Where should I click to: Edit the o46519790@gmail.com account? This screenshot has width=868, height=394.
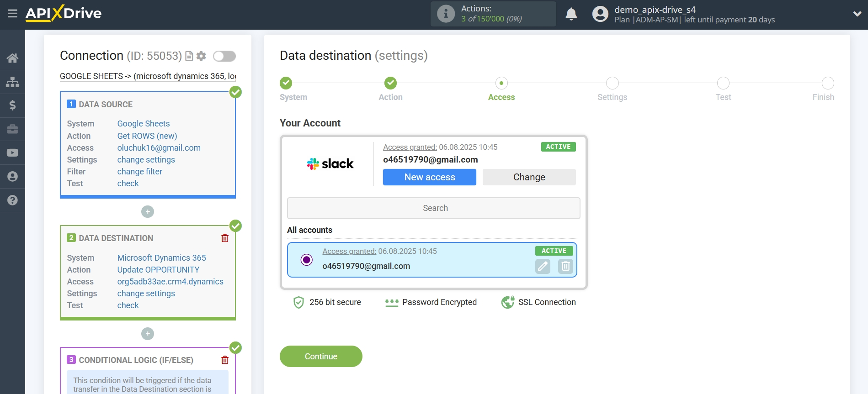pyautogui.click(x=543, y=266)
